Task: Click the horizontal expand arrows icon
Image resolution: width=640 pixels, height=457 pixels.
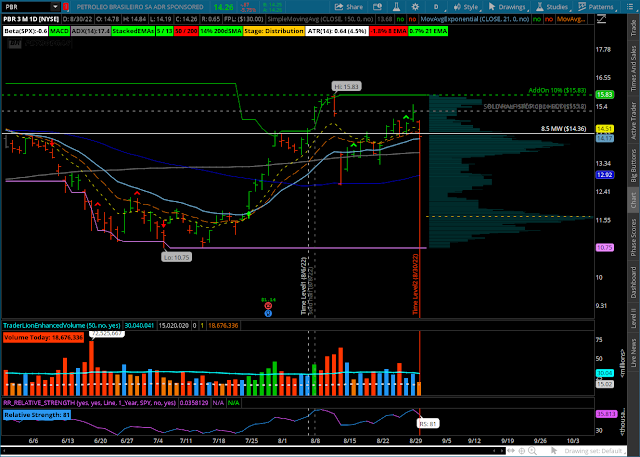Action: tap(511, 451)
